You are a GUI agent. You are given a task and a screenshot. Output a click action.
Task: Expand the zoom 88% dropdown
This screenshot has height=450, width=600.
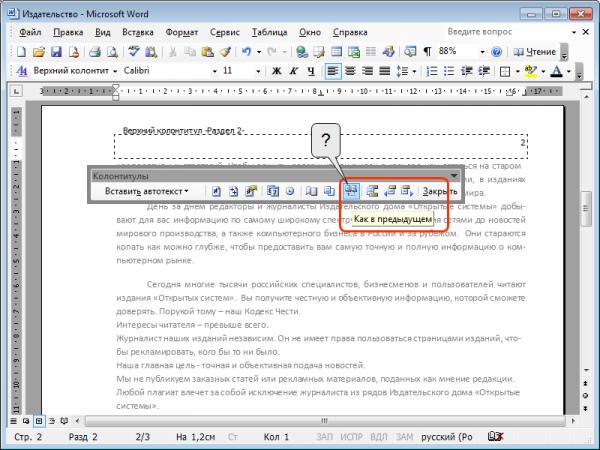[482, 52]
